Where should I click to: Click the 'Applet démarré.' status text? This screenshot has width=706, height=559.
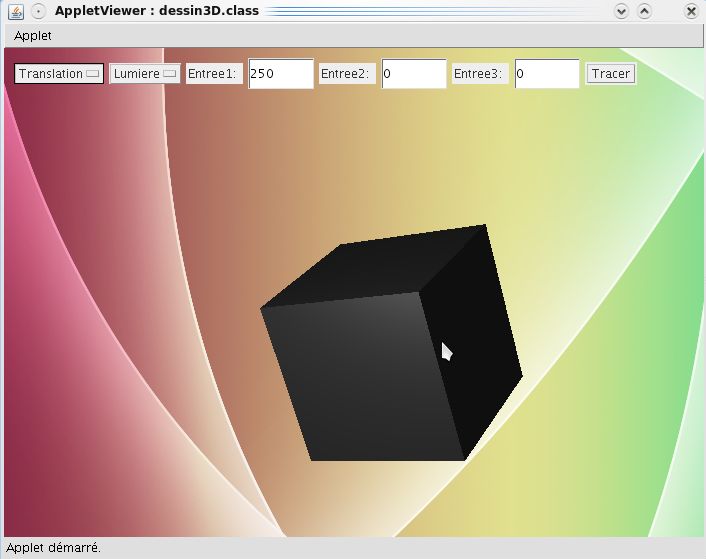tap(54, 548)
